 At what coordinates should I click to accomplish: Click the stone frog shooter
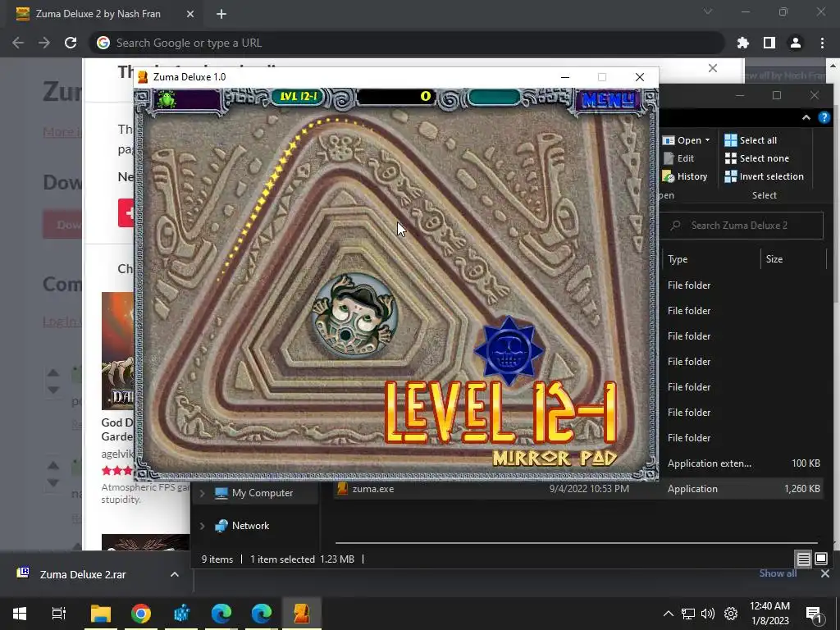click(x=354, y=316)
